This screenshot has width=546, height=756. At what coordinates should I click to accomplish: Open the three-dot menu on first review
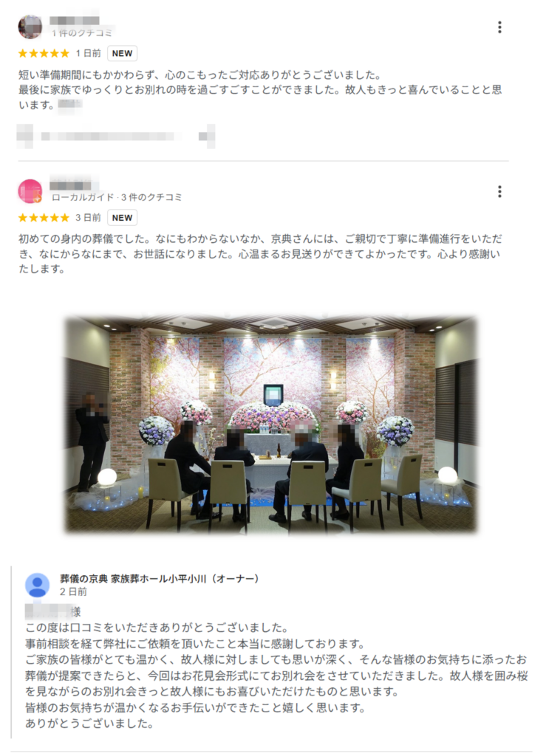(499, 27)
